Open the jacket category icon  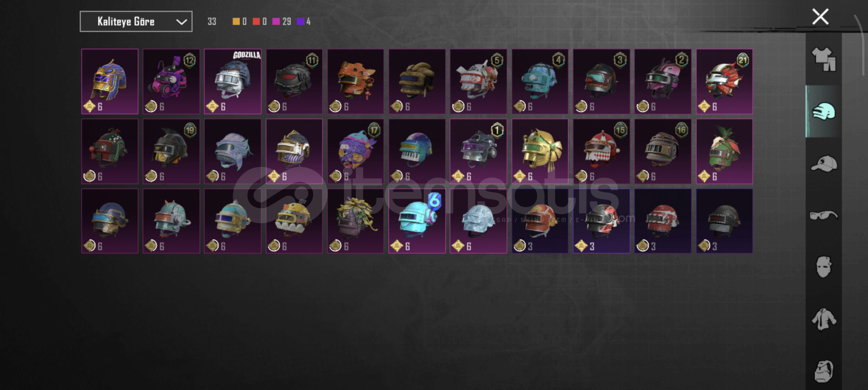(x=824, y=319)
